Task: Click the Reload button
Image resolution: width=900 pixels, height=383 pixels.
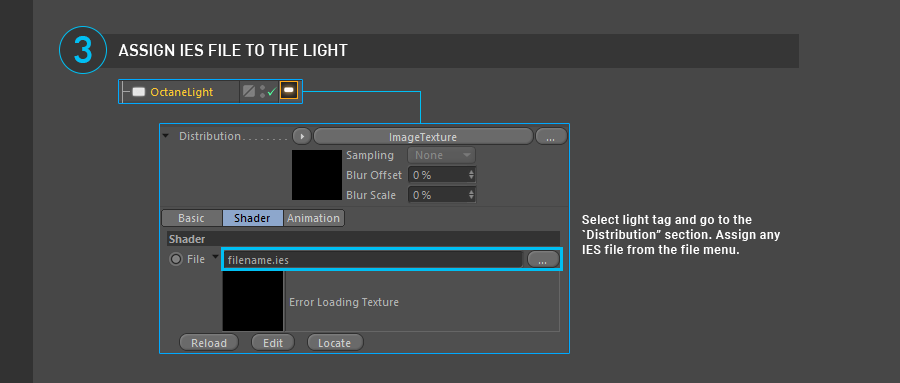Action: tap(209, 343)
